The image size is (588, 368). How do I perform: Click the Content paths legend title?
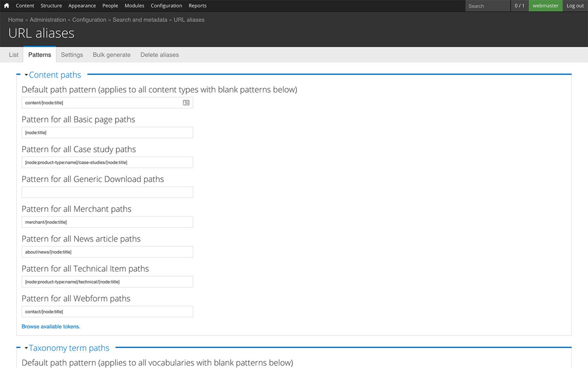click(x=55, y=75)
